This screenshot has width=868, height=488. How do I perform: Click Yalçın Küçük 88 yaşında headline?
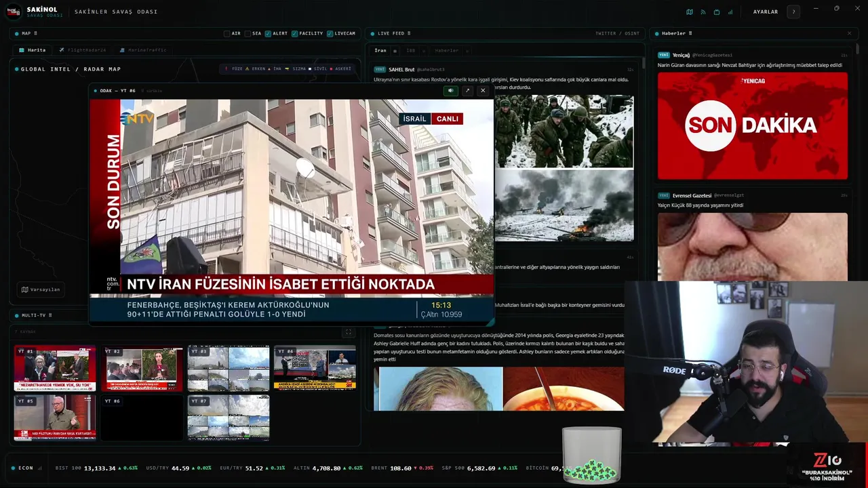point(701,205)
